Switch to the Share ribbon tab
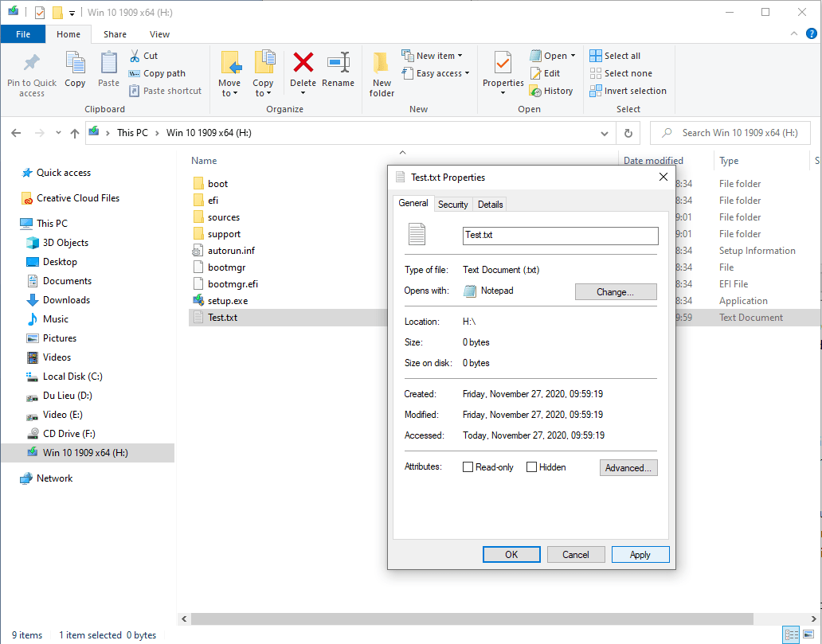 [x=115, y=34]
